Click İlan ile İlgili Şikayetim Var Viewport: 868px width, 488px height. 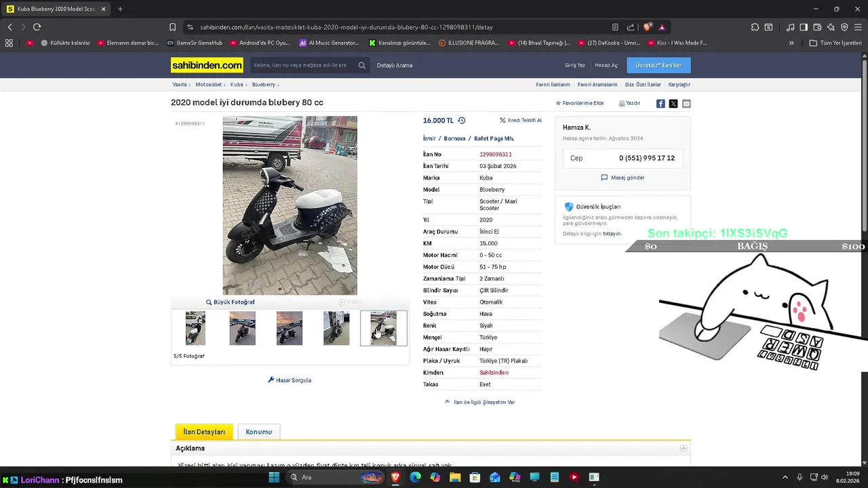(x=480, y=402)
